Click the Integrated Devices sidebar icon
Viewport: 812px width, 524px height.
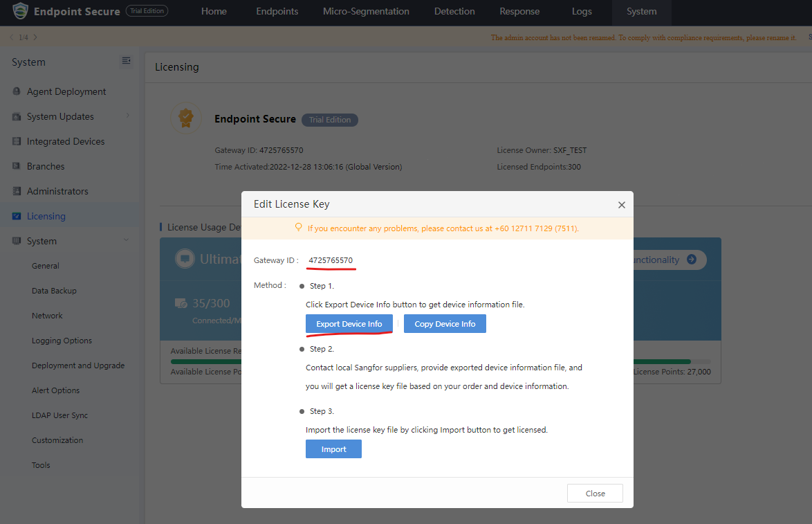tap(17, 141)
